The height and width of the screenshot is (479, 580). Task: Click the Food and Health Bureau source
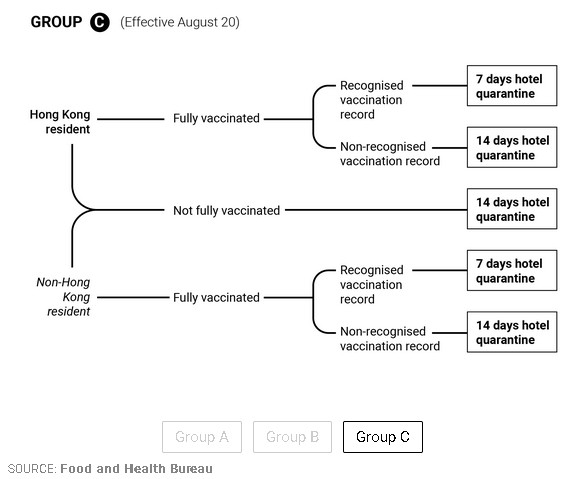tap(136, 469)
